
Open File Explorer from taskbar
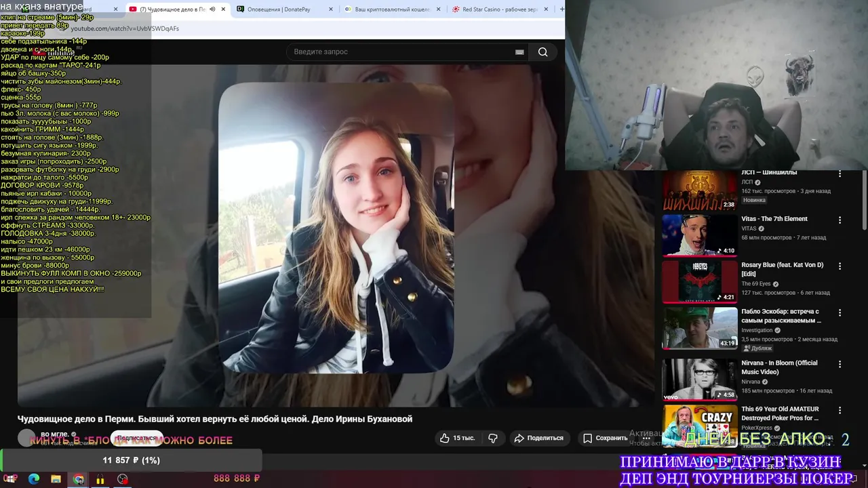[x=56, y=479]
